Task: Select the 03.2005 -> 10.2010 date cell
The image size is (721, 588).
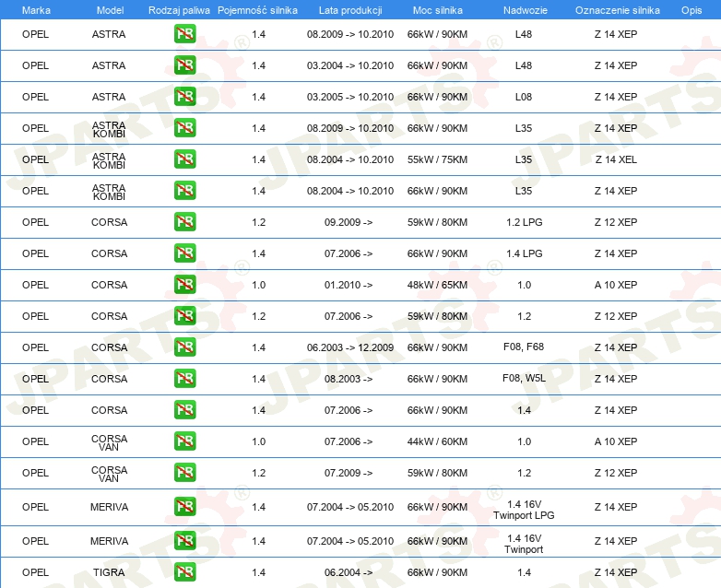Action: [350, 97]
